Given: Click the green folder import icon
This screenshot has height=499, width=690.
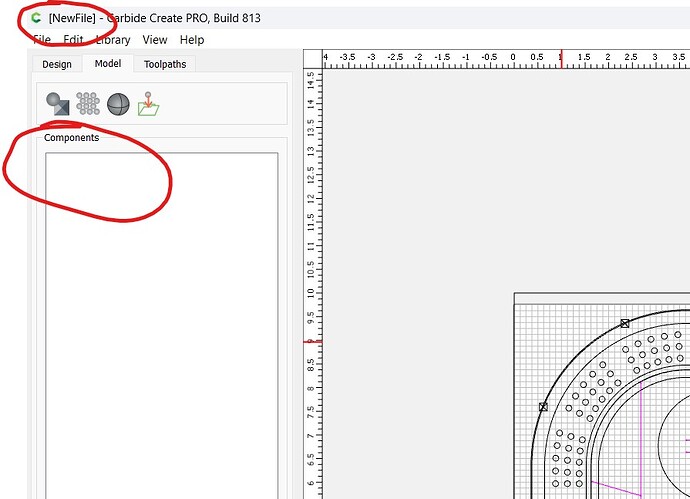Looking at the screenshot, I should click(x=149, y=103).
